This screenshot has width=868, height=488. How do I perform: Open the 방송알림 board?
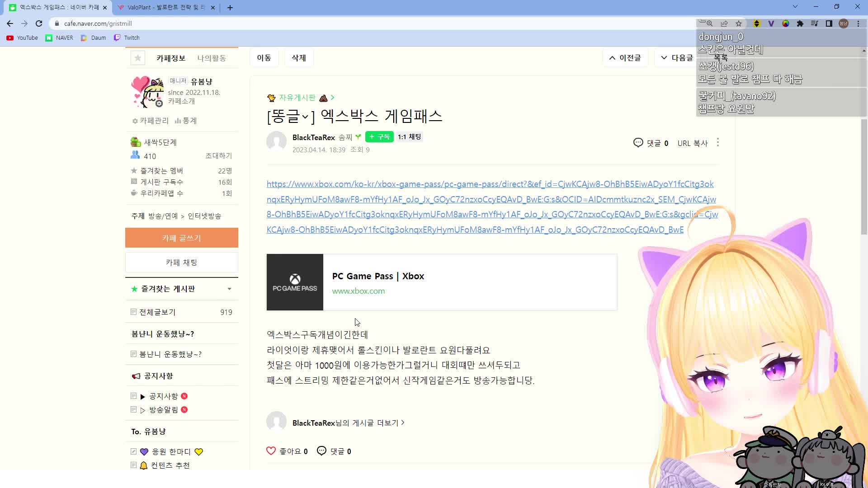[x=164, y=410]
